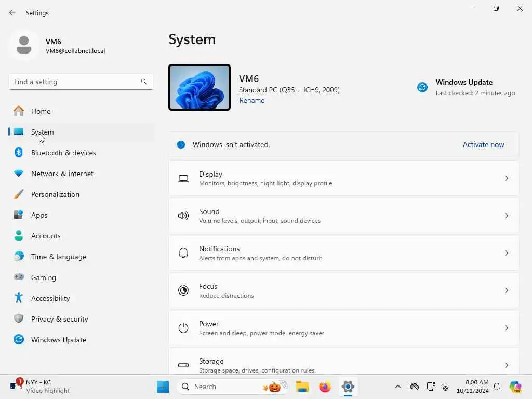Image resolution: width=532 pixels, height=399 pixels.
Task: Open the Notifications row chevron
Action: coord(506,253)
